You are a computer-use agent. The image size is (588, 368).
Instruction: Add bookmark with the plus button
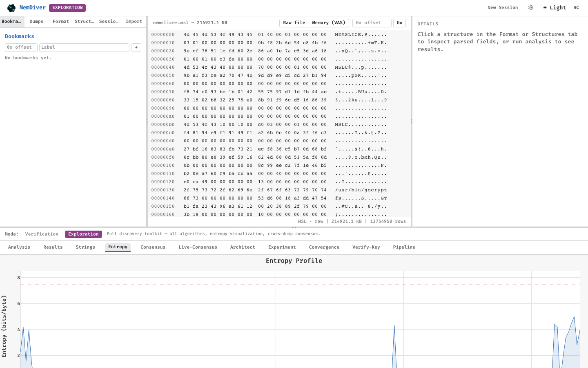136,47
